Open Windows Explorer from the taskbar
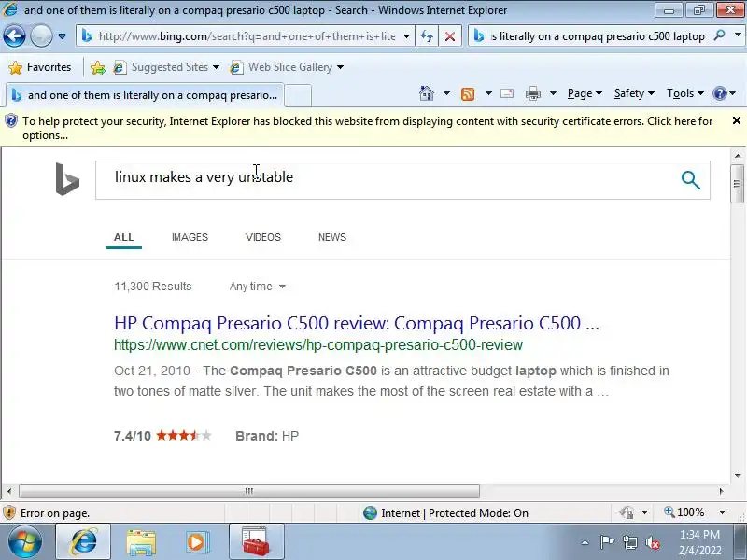The image size is (747, 560). (141, 542)
